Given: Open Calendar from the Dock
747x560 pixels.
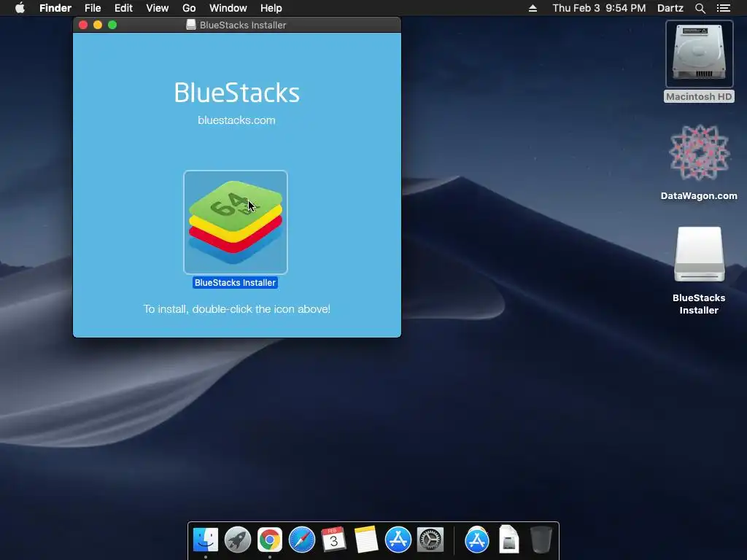Looking at the screenshot, I should [x=333, y=540].
